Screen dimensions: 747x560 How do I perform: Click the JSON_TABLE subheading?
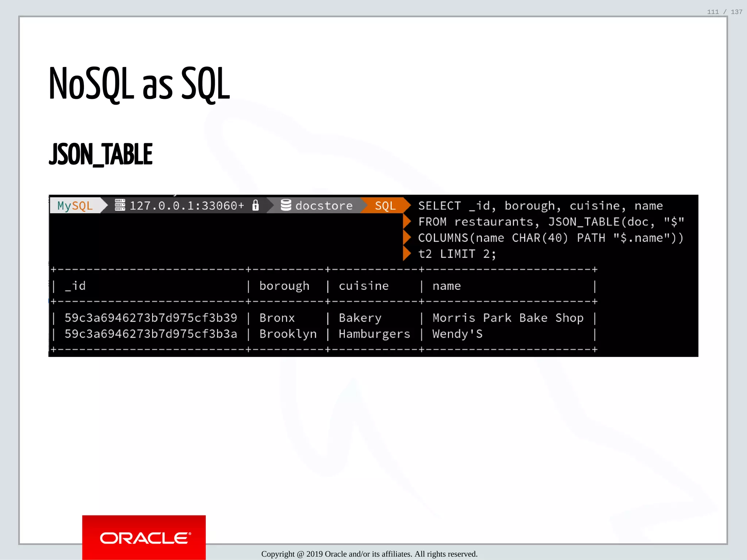[x=101, y=154]
